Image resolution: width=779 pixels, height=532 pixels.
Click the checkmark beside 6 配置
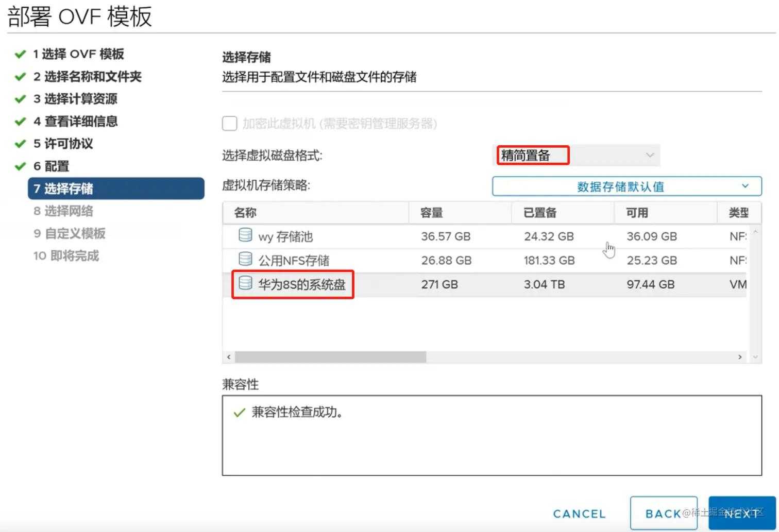pyautogui.click(x=20, y=166)
